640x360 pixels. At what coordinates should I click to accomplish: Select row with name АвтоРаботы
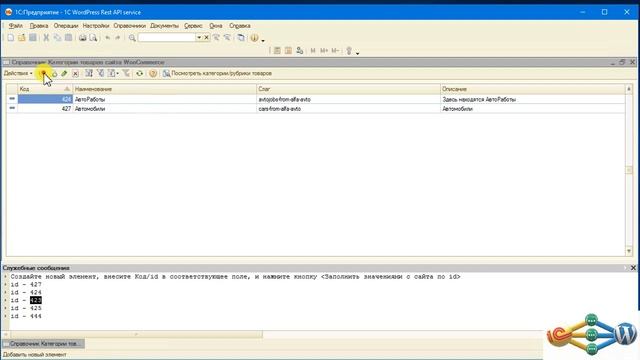pos(164,99)
